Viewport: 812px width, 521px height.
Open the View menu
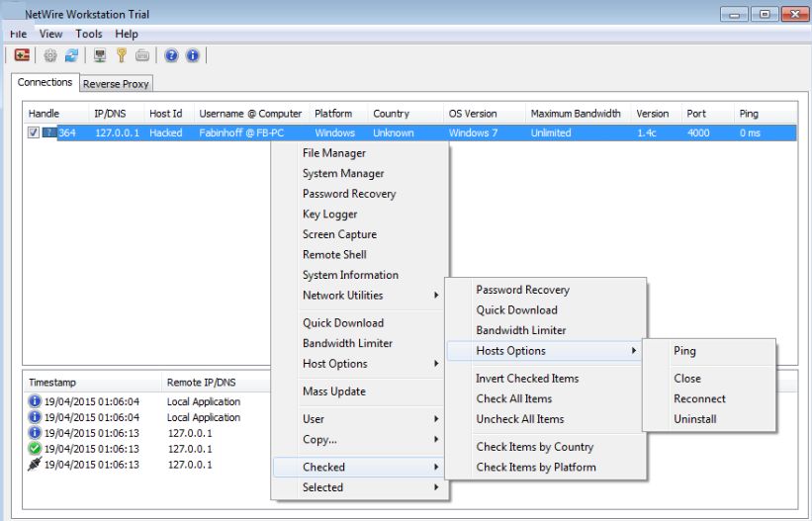point(50,35)
